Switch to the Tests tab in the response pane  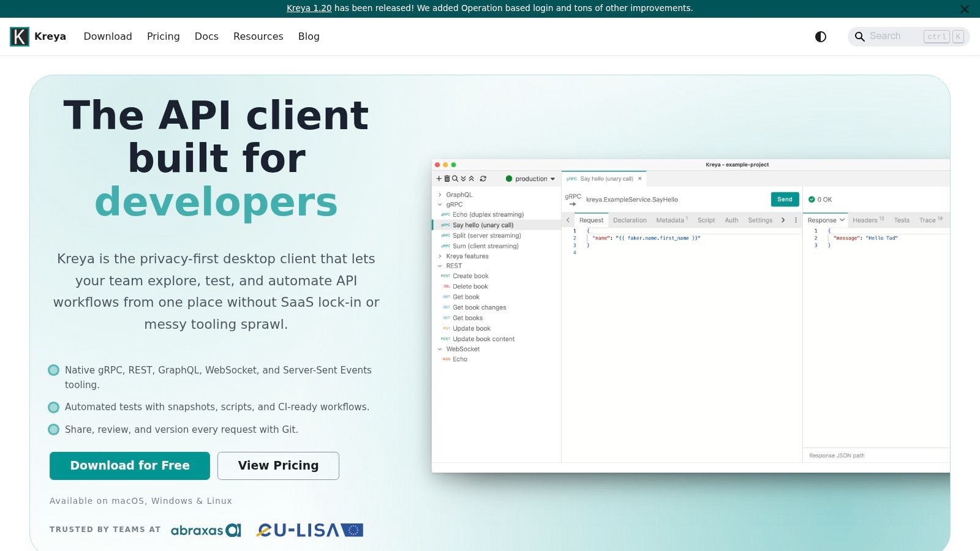pyautogui.click(x=902, y=220)
